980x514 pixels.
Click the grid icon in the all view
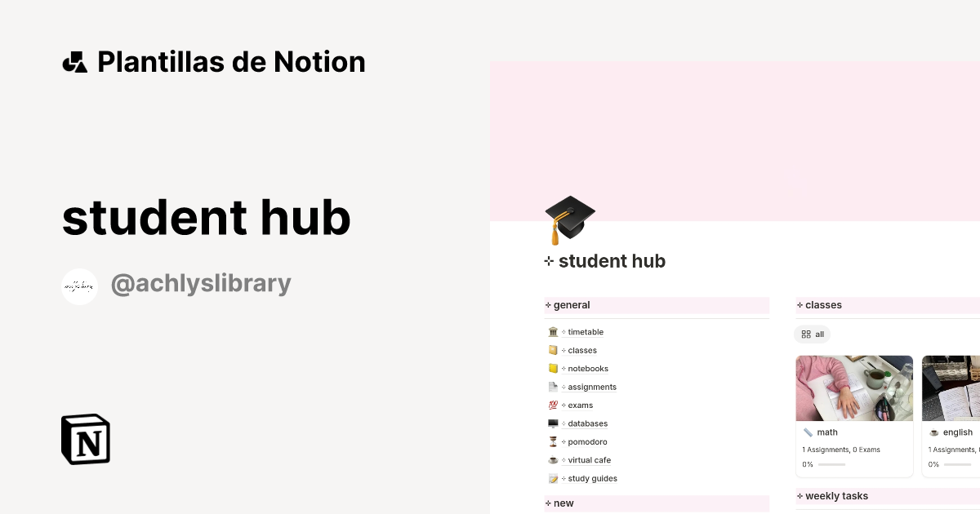807,334
